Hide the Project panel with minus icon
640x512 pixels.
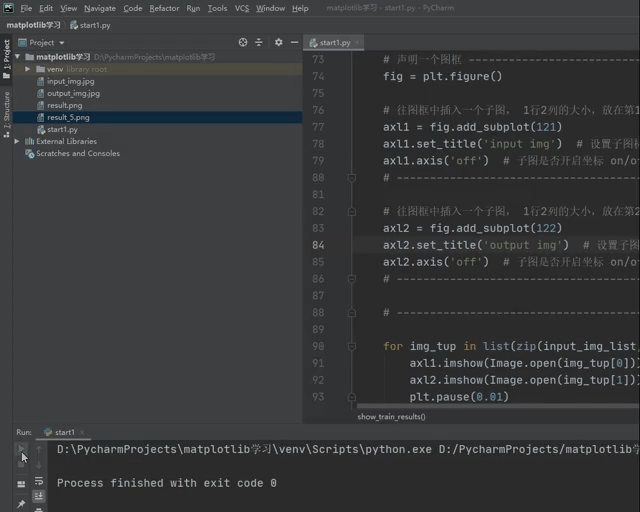pyautogui.click(x=294, y=42)
